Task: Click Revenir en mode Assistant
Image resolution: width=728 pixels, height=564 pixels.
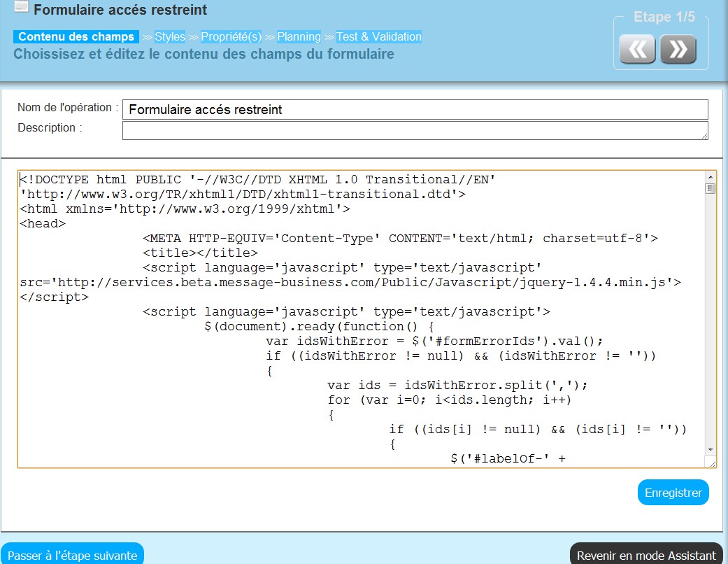Action: tap(646, 555)
